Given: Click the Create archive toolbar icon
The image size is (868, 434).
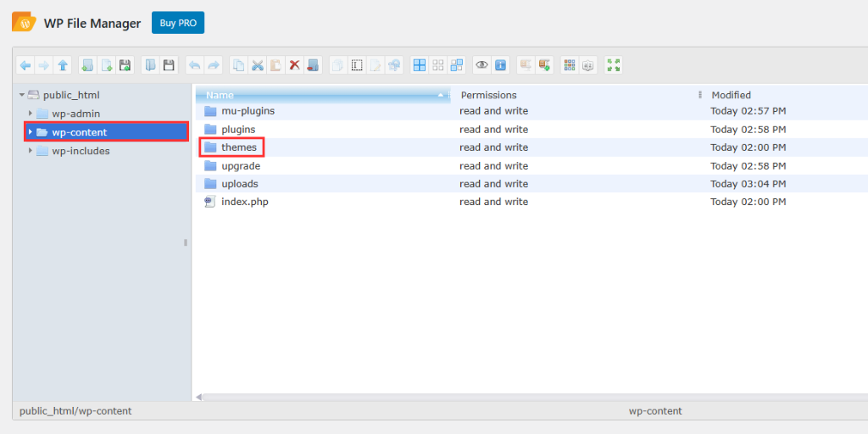Looking at the screenshot, I should click(x=545, y=65).
